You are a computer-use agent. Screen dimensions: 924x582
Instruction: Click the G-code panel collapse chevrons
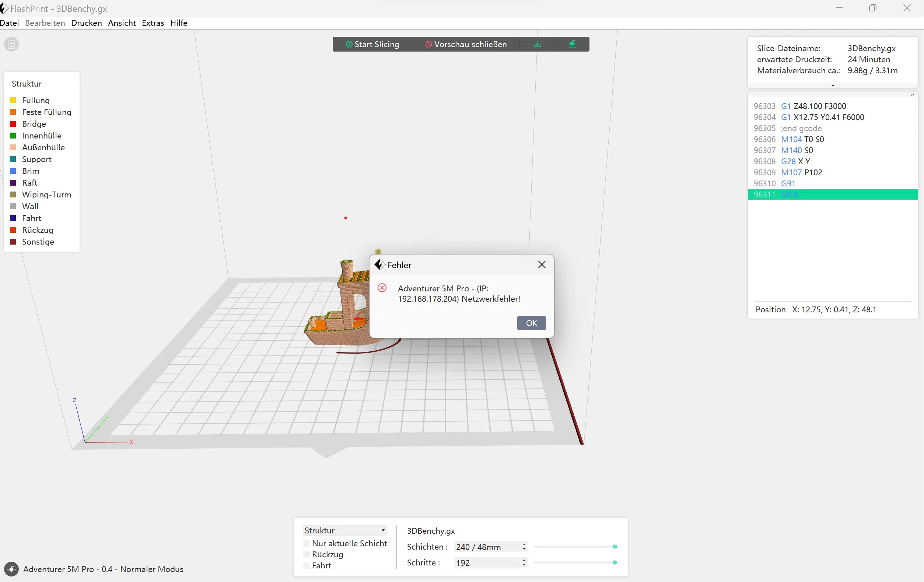pos(913,95)
